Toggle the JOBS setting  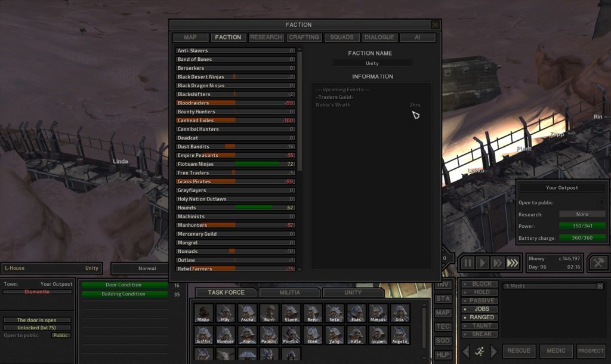(480, 309)
